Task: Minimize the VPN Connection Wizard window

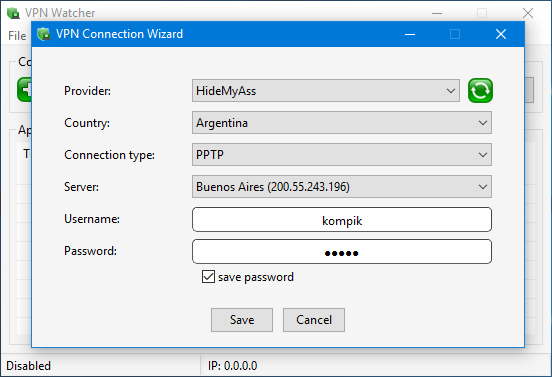Action: (410, 34)
